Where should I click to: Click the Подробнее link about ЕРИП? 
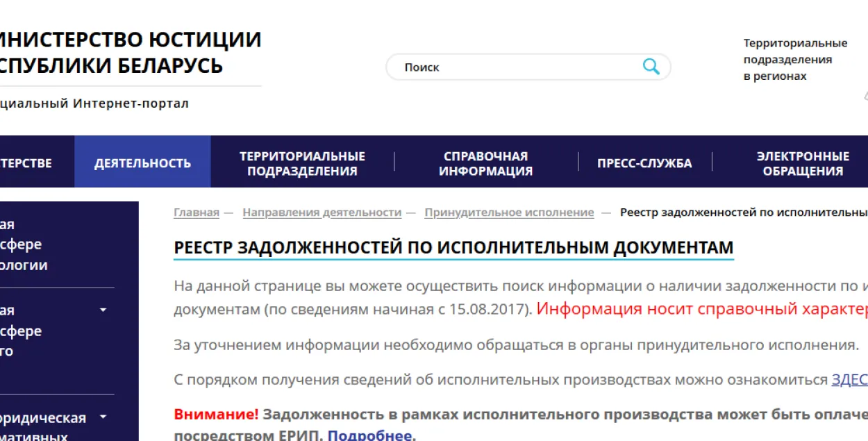[370, 435]
